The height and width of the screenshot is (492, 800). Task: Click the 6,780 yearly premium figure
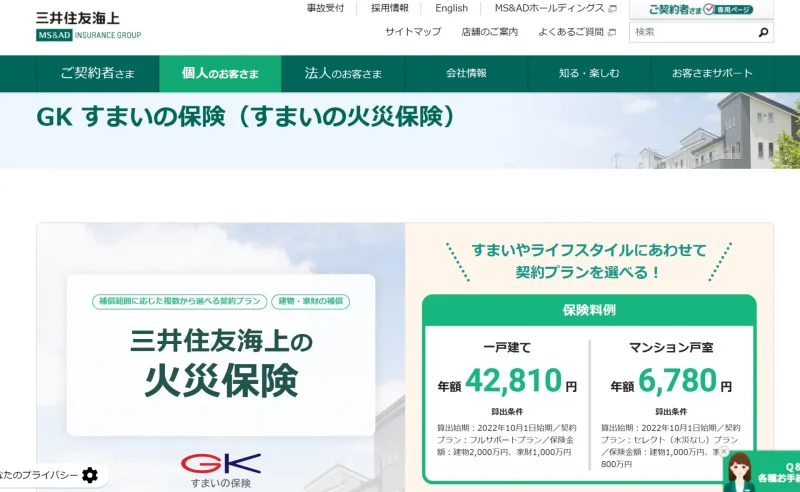point(677,380)
